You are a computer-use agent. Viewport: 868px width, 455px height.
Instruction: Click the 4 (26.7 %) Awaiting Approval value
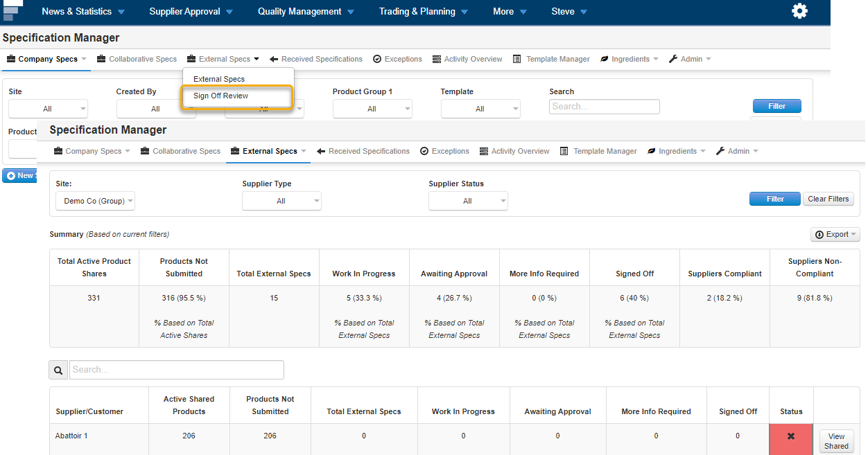[x=454, y=298]
